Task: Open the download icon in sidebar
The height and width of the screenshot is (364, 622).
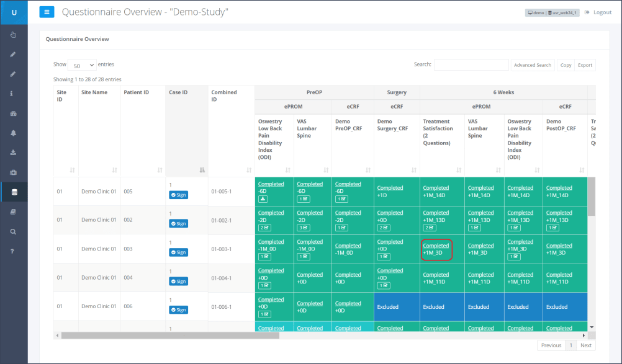Action: [14, 153]
